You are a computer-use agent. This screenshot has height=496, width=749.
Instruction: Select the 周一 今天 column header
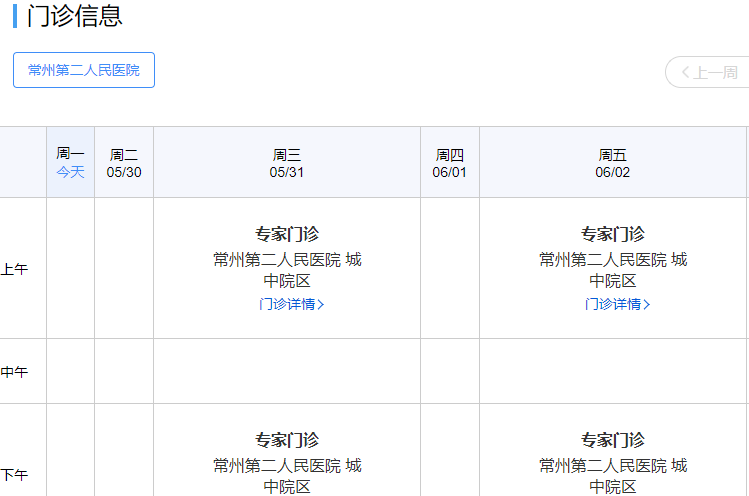pyautogui.click(x=70, y=162)
